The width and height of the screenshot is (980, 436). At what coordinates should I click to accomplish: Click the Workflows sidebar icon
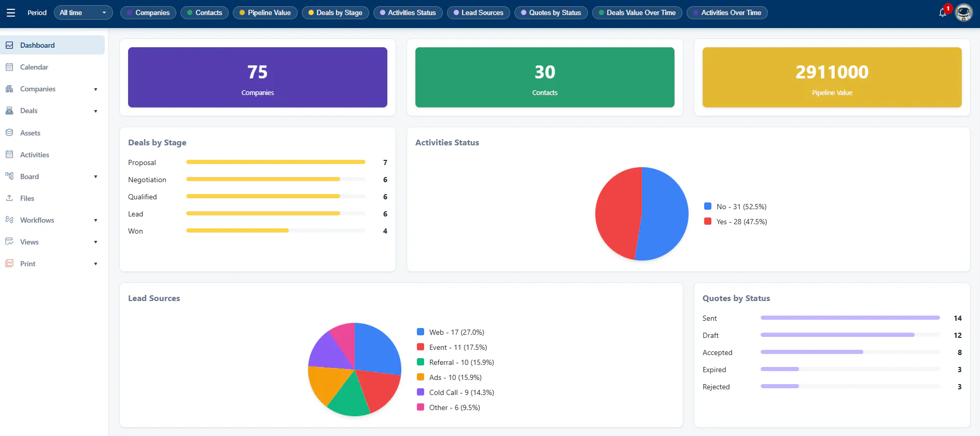[x=9, y=220]
